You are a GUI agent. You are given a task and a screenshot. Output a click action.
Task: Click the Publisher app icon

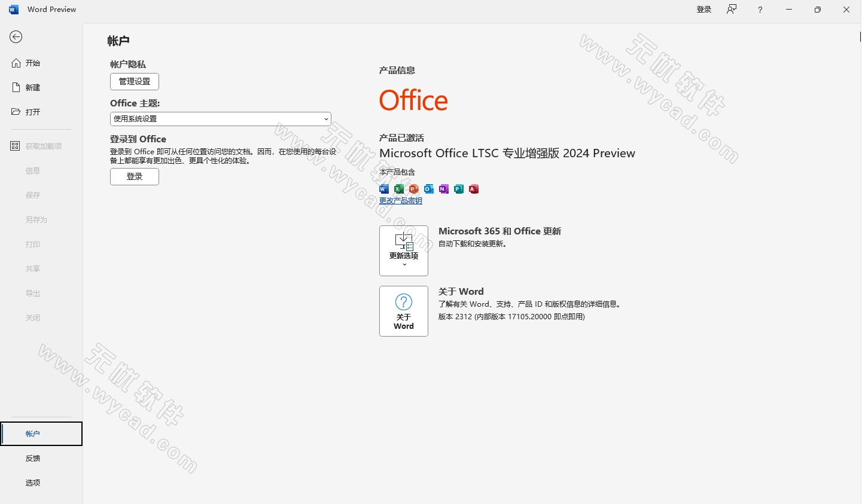click(x=459, y=189)
